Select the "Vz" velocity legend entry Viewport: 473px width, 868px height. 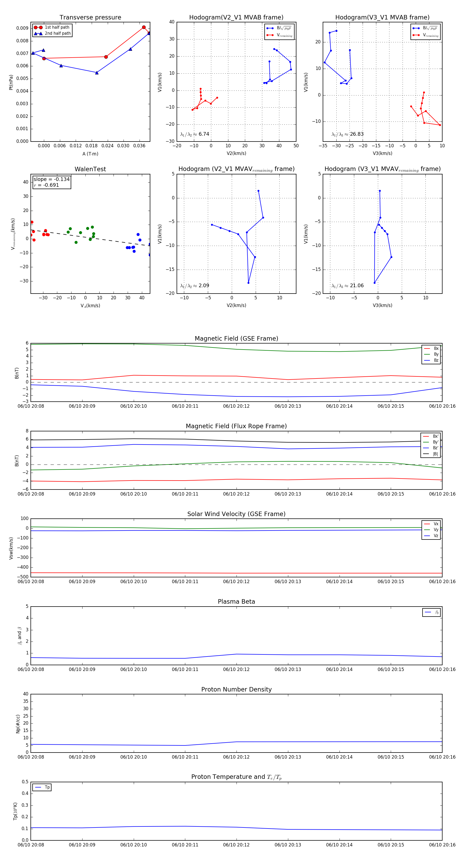pyautogui.click(x=431, y=536)
